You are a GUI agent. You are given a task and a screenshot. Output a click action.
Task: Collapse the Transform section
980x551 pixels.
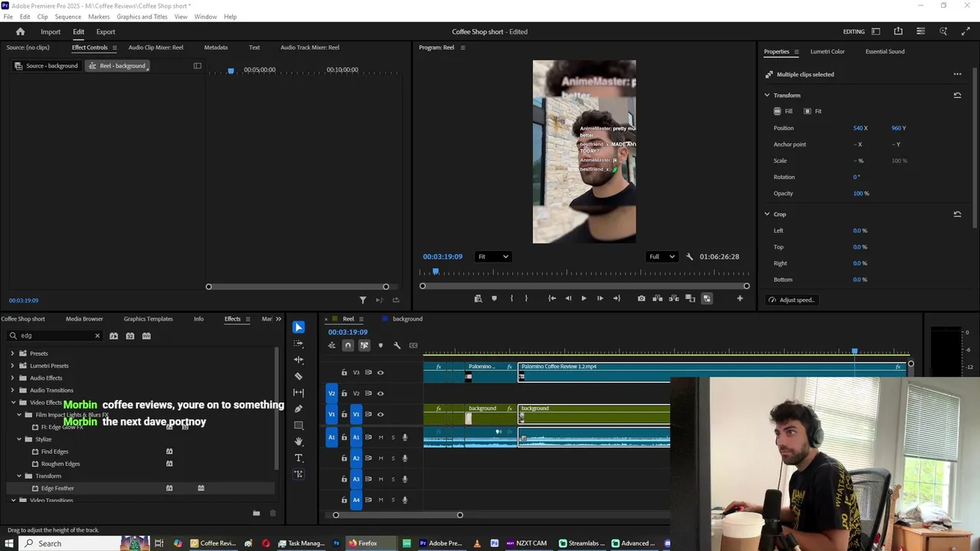coord(767,96)
